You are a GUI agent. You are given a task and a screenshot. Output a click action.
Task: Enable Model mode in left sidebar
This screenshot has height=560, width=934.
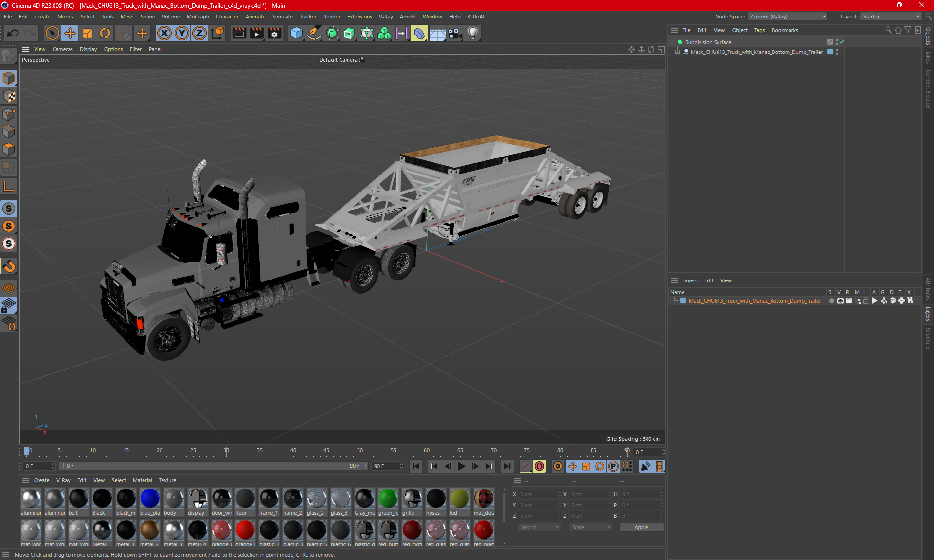[9, 78]
